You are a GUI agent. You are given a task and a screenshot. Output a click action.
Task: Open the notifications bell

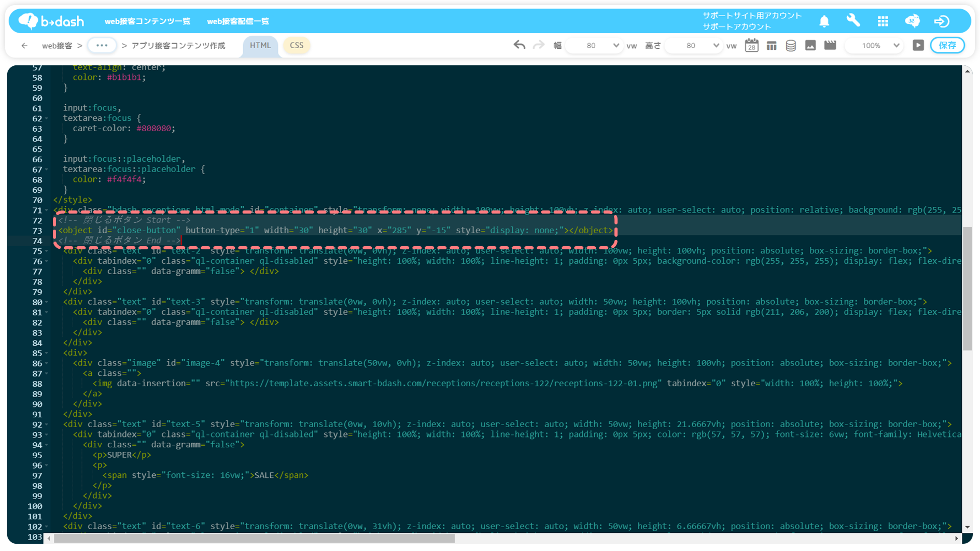pos(824,21)
